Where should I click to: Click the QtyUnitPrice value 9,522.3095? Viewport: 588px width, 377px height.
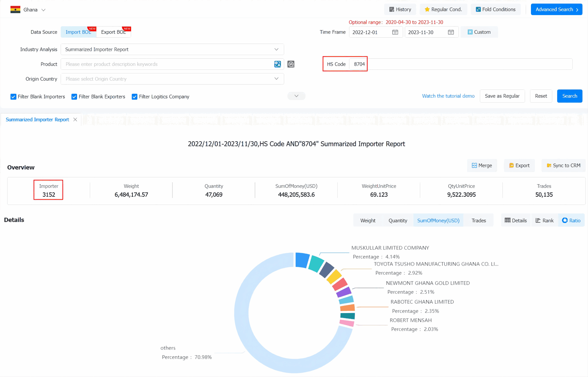point(461,195)
